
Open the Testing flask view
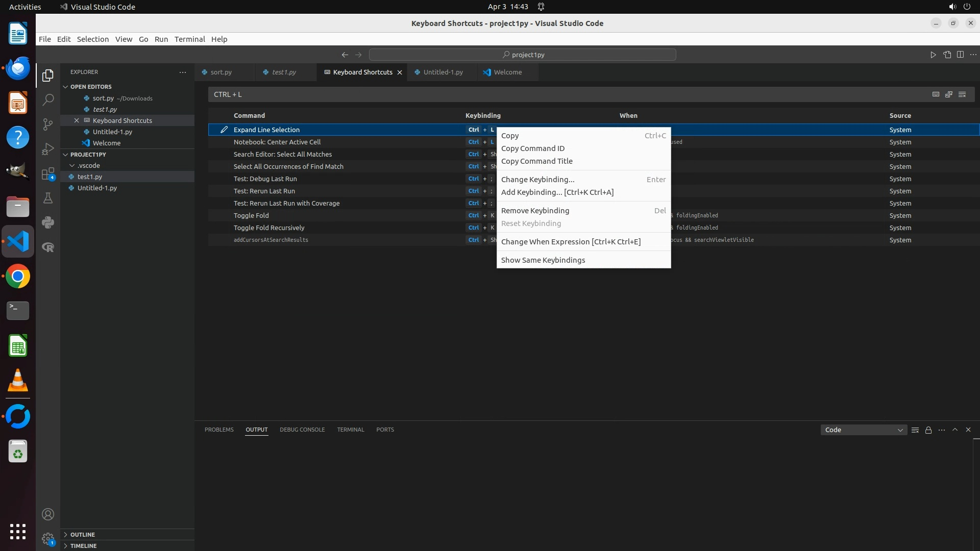(x=48, y=198)
